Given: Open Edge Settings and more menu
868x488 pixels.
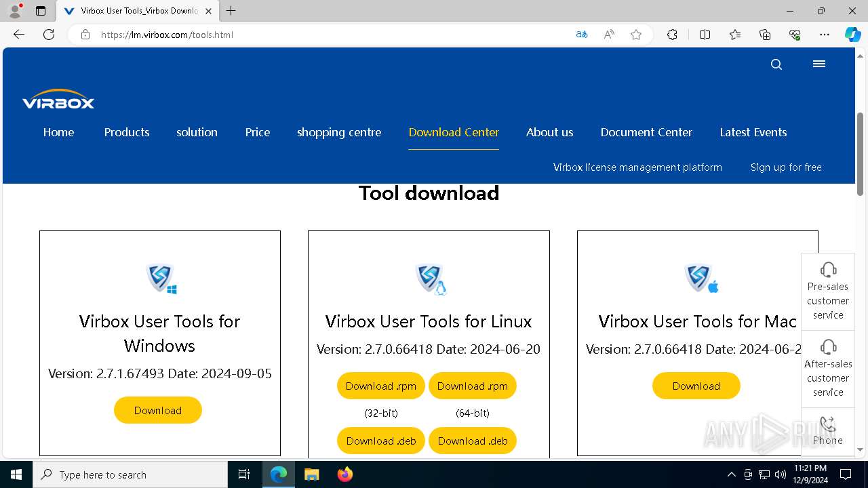Looking at the screenshot, I should (825, 35).
